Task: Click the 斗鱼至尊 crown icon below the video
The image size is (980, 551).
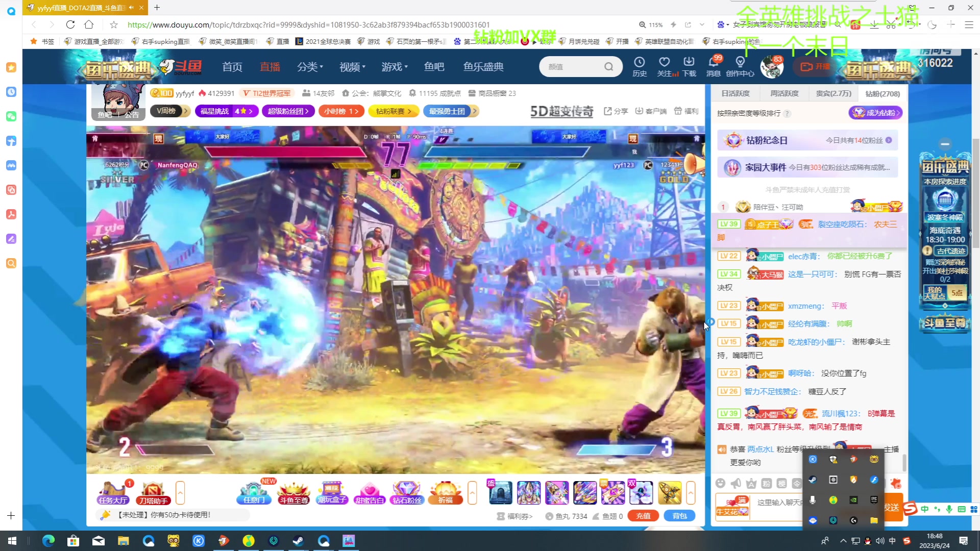Action: (294, 493)
